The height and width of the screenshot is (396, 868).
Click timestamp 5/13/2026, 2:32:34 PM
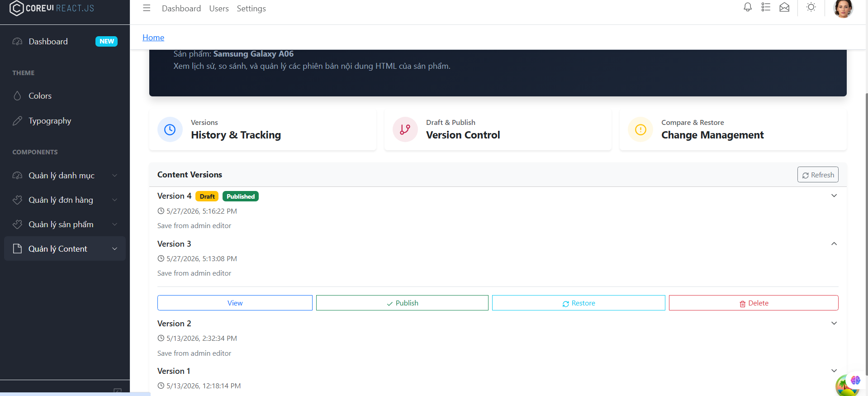click(202, 338)
